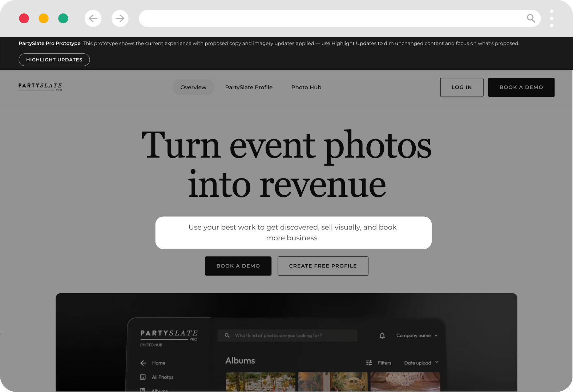The width and height of the screenshot is (573, 392).
Task: Click the green window control dot
Action: (x=63, y=18)
